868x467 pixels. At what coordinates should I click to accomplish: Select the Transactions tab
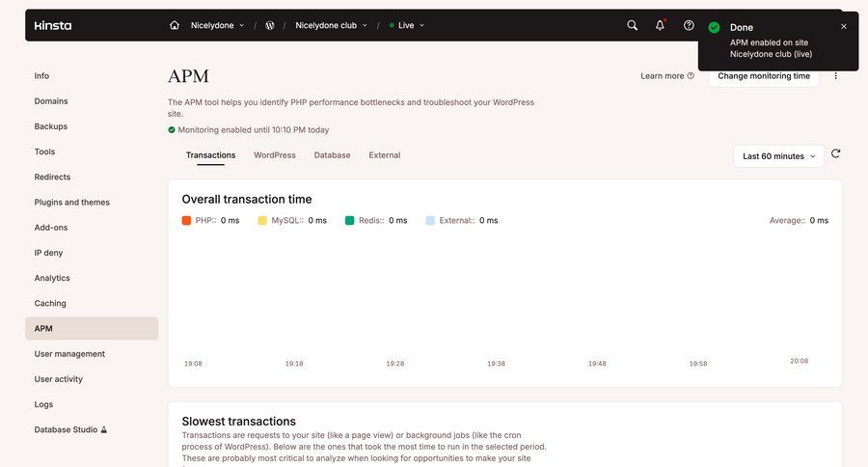(210, 155)
